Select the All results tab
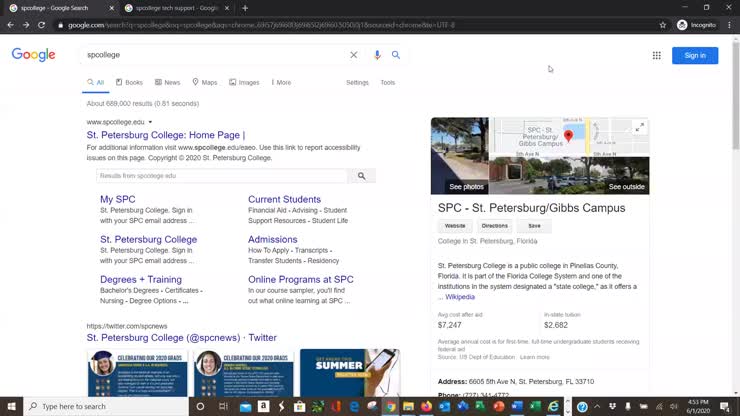740x416 pixels. [95, 82]
